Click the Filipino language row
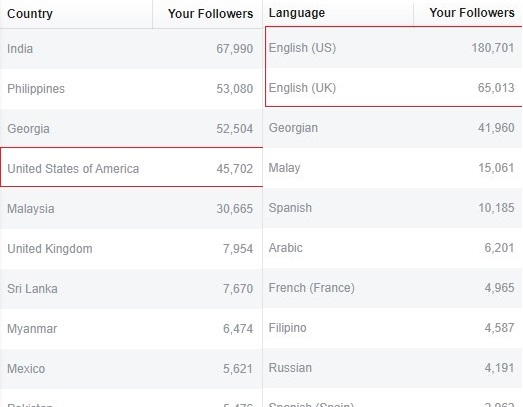Screen dimensions: 523x407 [393, 328]
